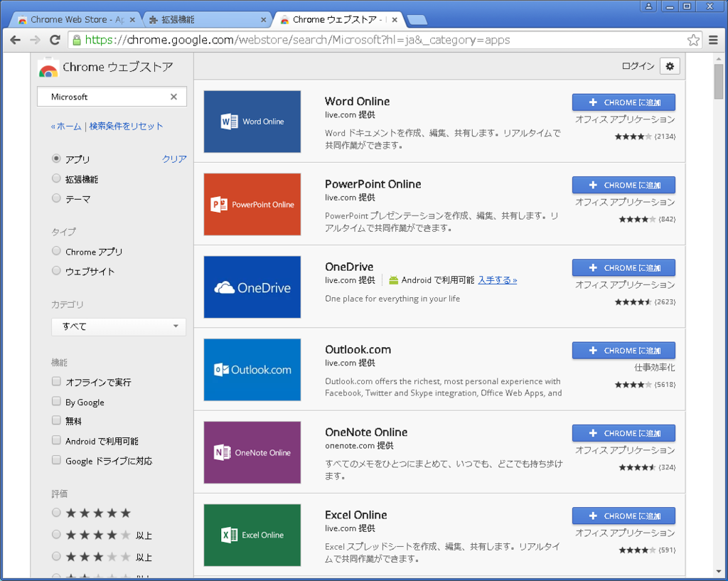Check the Google ドライブに対応 checkbox

(x=56, y=460)
